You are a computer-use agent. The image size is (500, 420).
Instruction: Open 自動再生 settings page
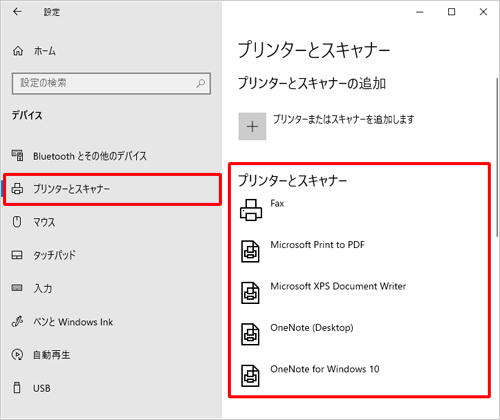(52, 355)
